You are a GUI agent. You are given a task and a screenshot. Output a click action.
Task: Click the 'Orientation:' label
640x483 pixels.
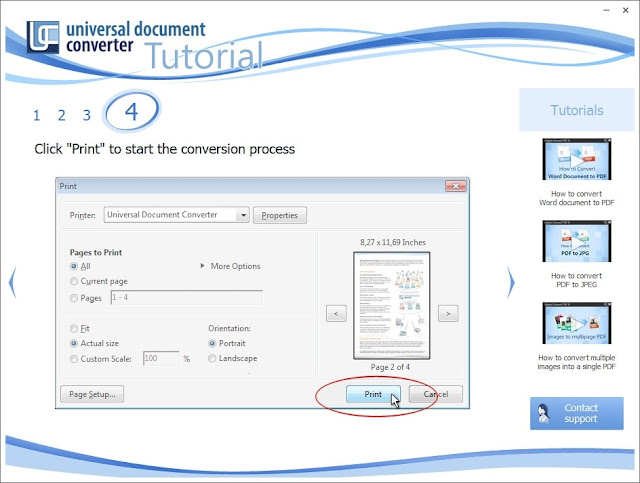229,328
